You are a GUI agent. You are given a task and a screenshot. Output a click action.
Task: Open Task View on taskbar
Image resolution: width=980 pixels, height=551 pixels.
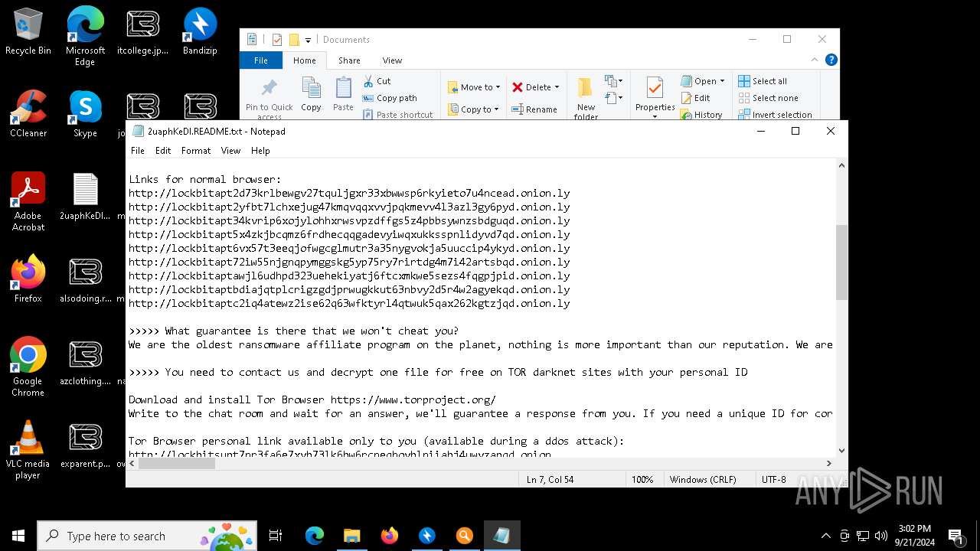pyautogui.click(x=276, y=536)
